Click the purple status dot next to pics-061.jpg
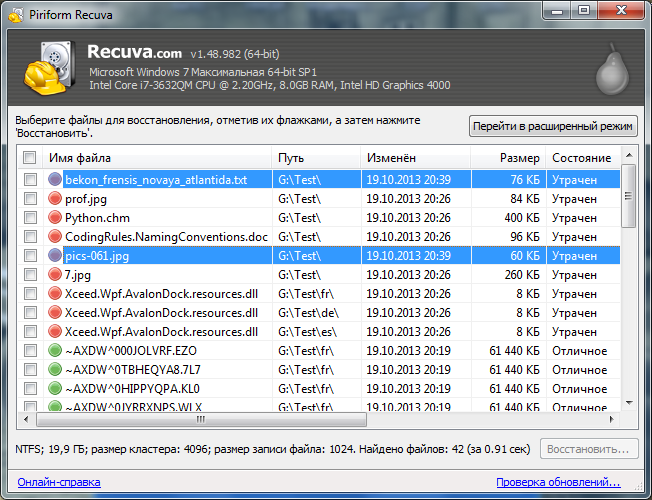652x500 pixels. tap(55, 255)
